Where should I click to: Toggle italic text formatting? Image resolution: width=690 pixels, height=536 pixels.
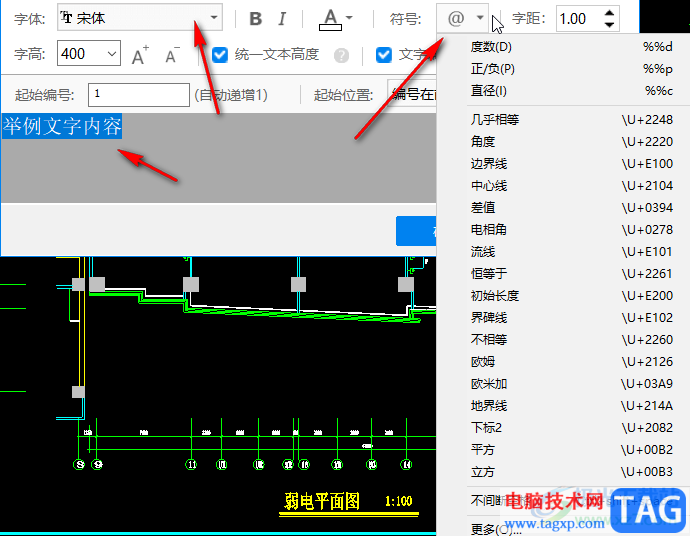coord(282,18)
